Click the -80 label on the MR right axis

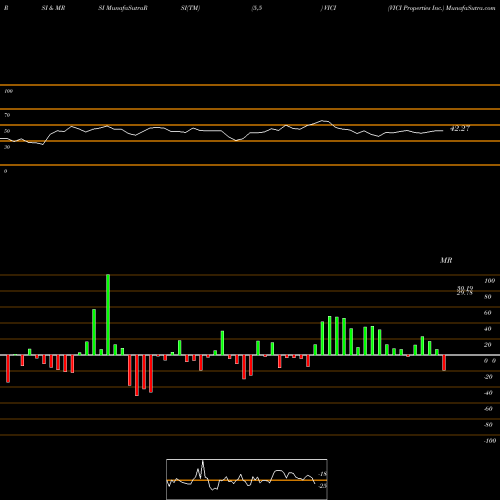coord(488,425)
